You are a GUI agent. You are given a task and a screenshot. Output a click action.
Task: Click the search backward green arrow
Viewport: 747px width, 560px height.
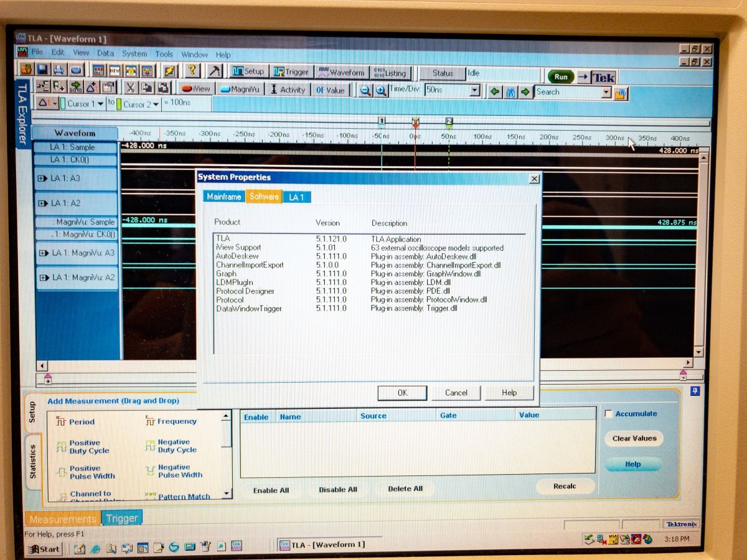(495, 92)
